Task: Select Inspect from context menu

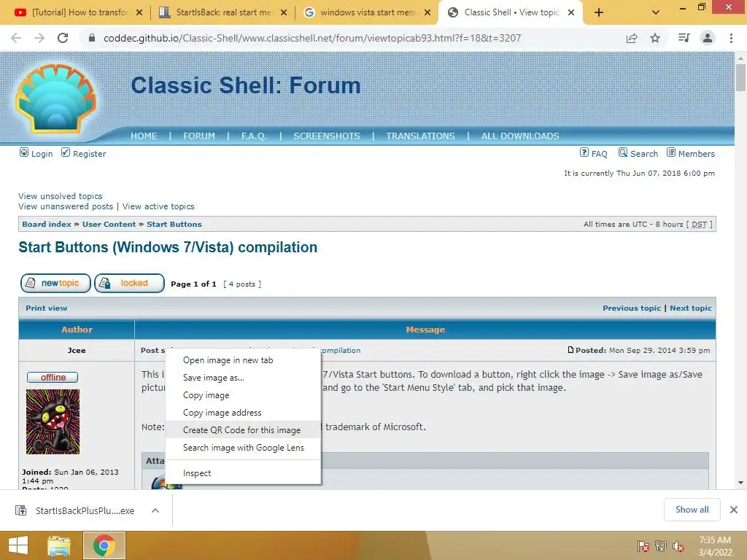Action: (243, 473)
